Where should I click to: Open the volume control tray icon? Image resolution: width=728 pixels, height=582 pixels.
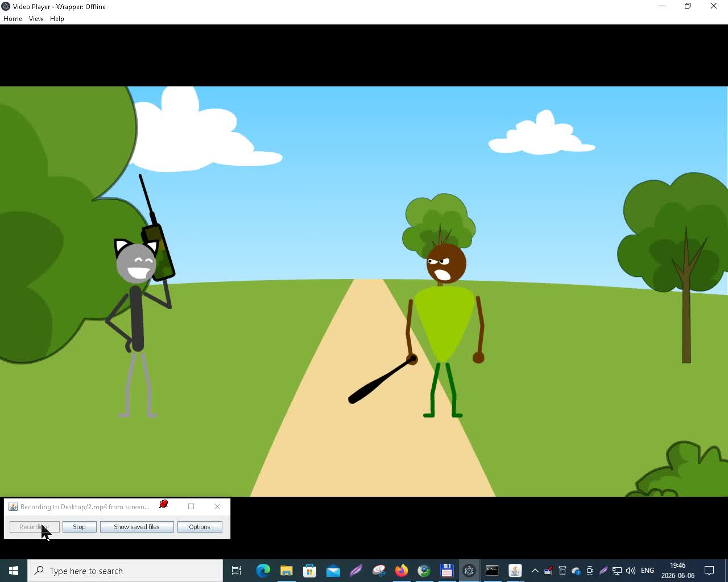click(631, 571)
